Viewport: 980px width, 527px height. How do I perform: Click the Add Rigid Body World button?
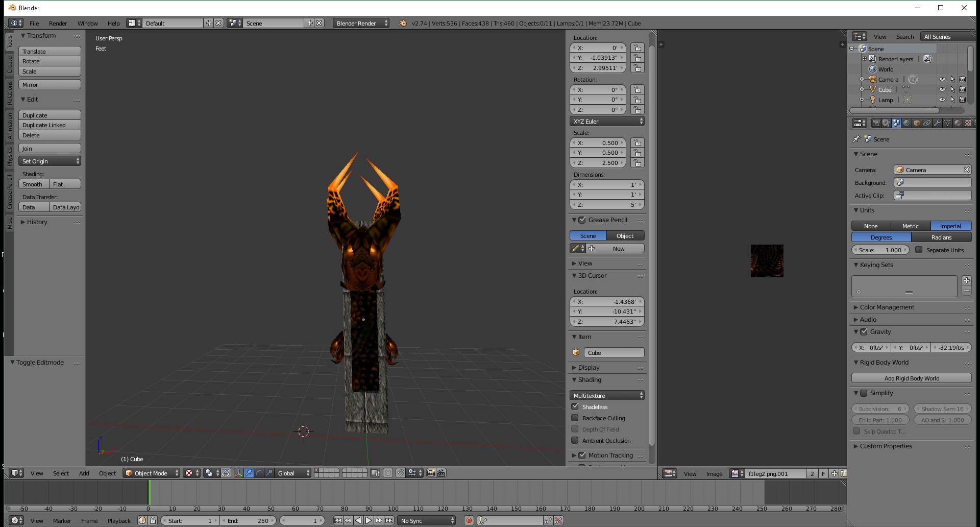tap(911, 378)
